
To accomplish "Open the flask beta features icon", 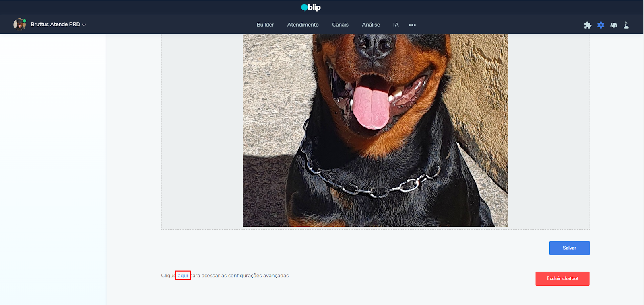I will [x=626, y=25].
